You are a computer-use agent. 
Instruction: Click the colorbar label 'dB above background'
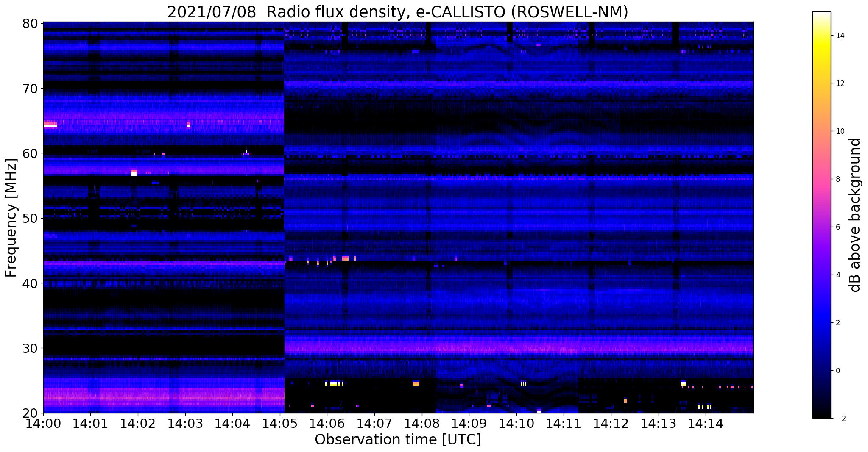coord(856,215)
